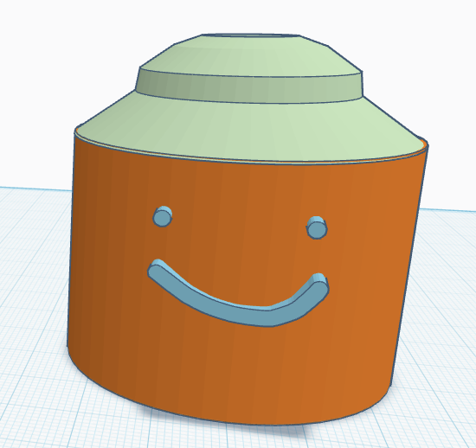Select the left blue eye

pos(163,216)
